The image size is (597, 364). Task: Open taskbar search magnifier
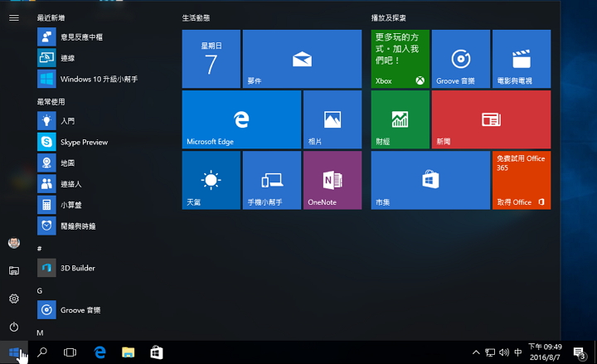(x=42, y=352)
